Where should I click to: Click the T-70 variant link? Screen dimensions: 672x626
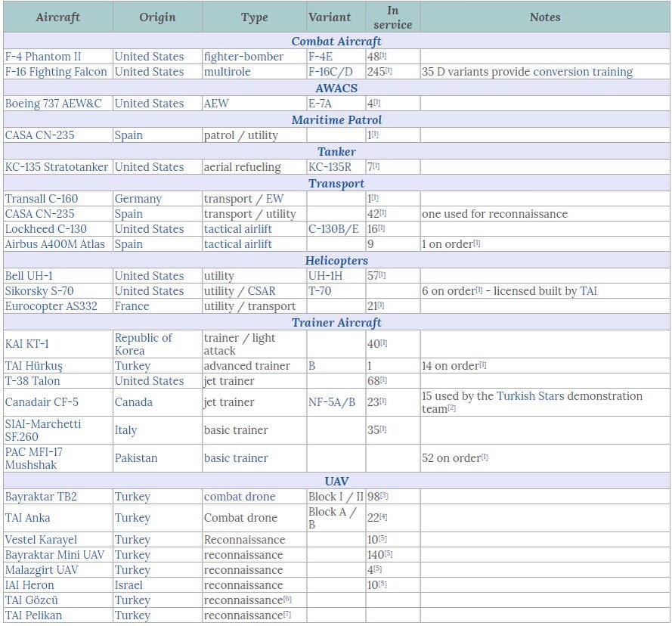(320, 291)
